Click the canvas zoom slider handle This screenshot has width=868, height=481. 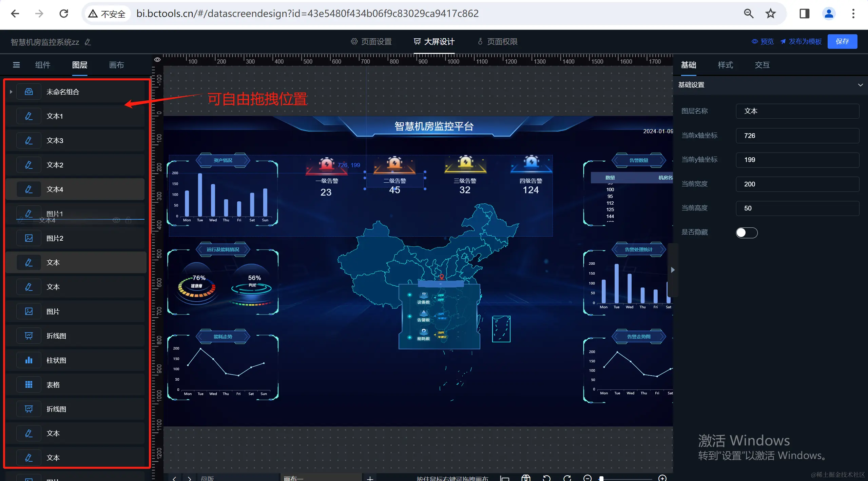tap(601, 478)
